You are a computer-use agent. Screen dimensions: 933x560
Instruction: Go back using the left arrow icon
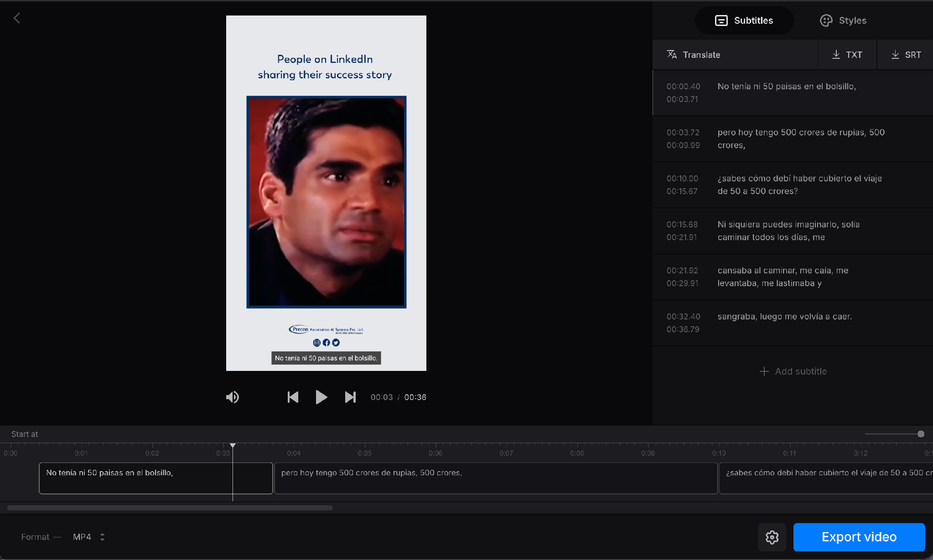tap(17, 18)
